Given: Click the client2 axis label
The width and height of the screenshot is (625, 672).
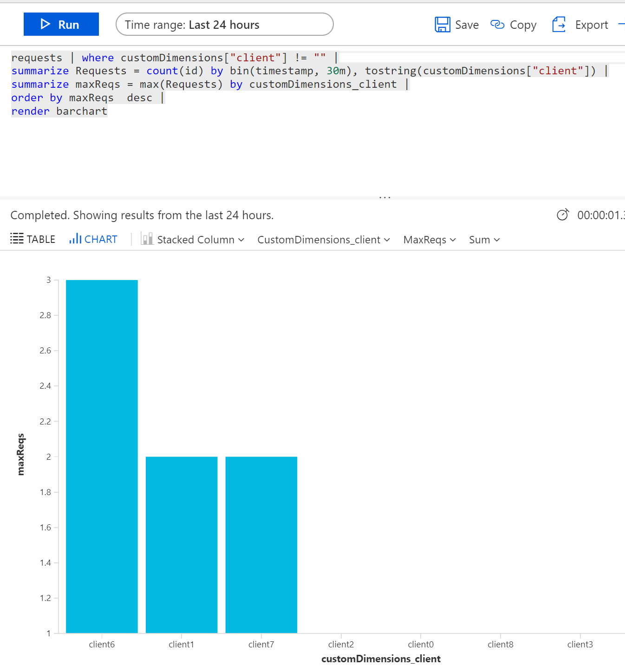Looking at the screenshot, I should (x=341, y=644).
